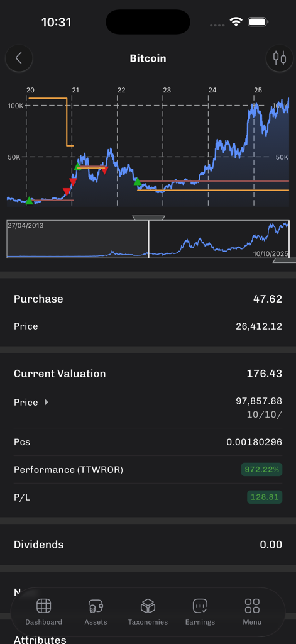The height and width of the screenshot is (644, 296).
Task: Expand the Current Valuation Price triangle
Action: tap(47, 402)
